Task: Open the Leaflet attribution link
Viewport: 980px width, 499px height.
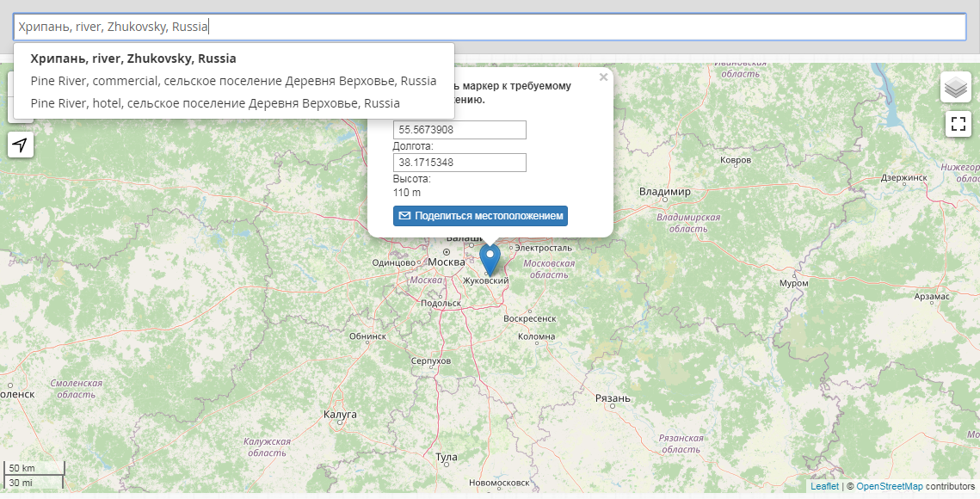Action: 824,487
